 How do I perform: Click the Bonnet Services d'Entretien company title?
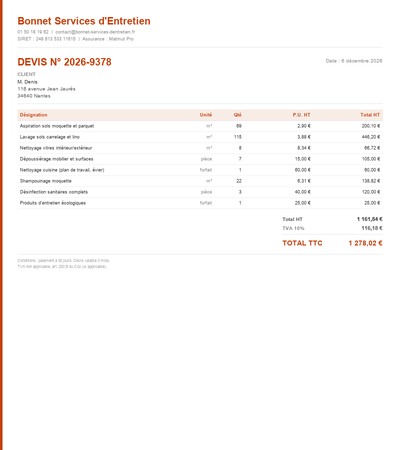84,21
